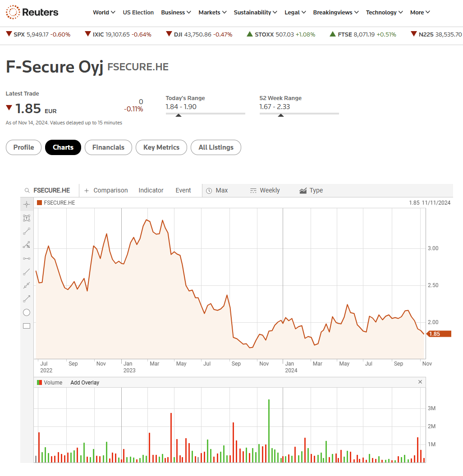Click the Volume legend label
Image resolution: width=463 pixels, height=476 pixels.
click(x=53, y=383)
